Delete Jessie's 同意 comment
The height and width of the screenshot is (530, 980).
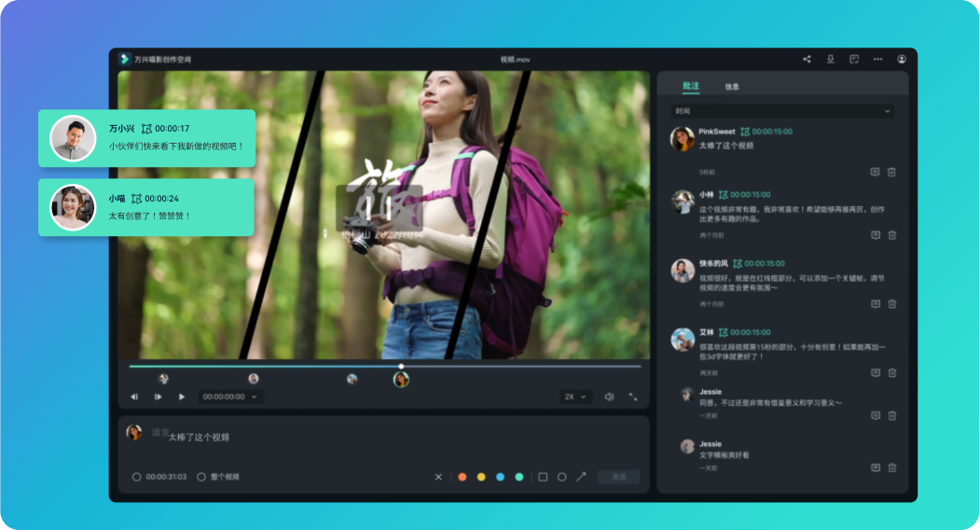(892, 415)
